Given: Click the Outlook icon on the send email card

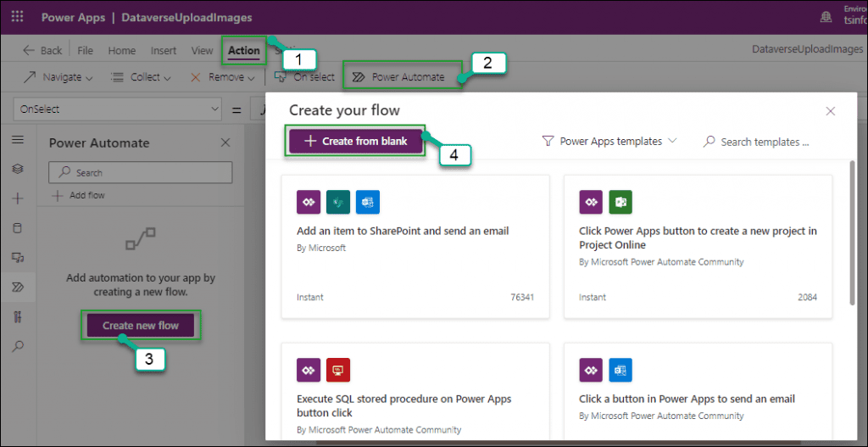Looking at the screenshot, I should 620,370.
